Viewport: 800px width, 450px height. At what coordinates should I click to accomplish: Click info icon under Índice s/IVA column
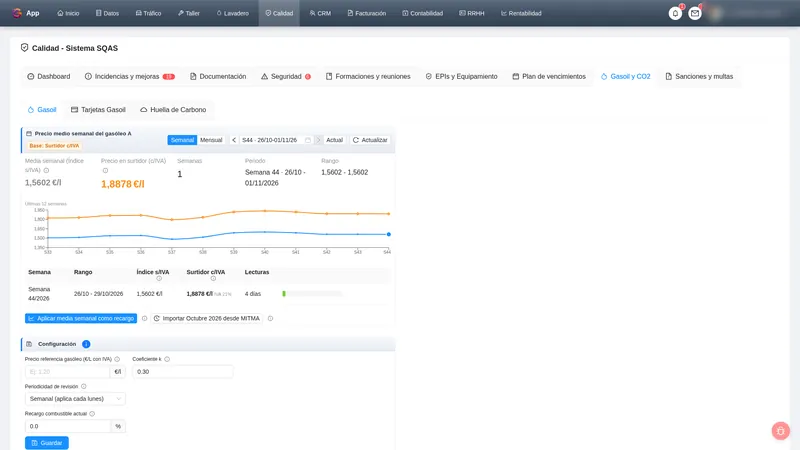click(x=159, y=279)
